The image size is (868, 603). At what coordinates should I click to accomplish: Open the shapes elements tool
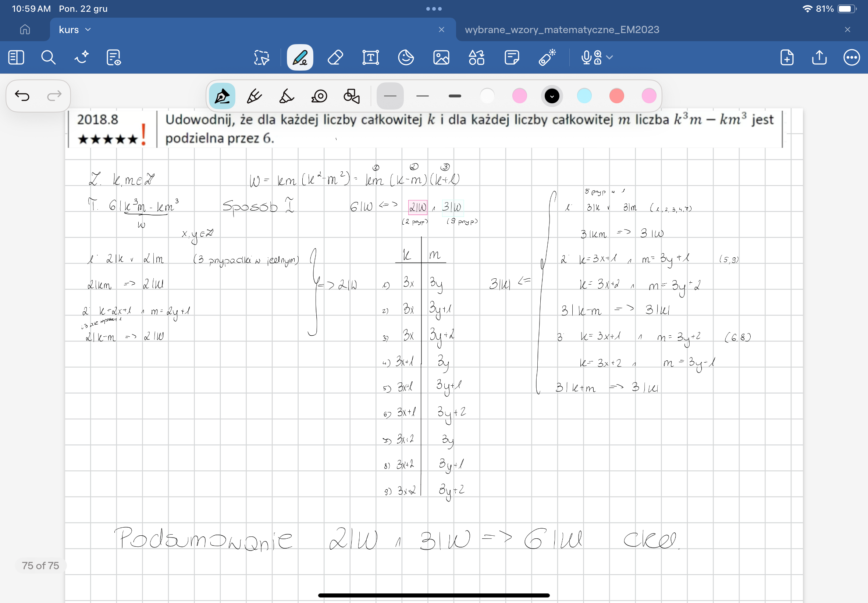pyautogui.click(x=476, y=58)
